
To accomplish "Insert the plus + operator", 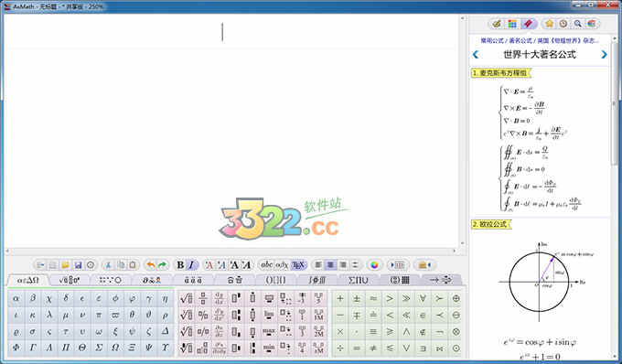I will [x=340, y=298].
